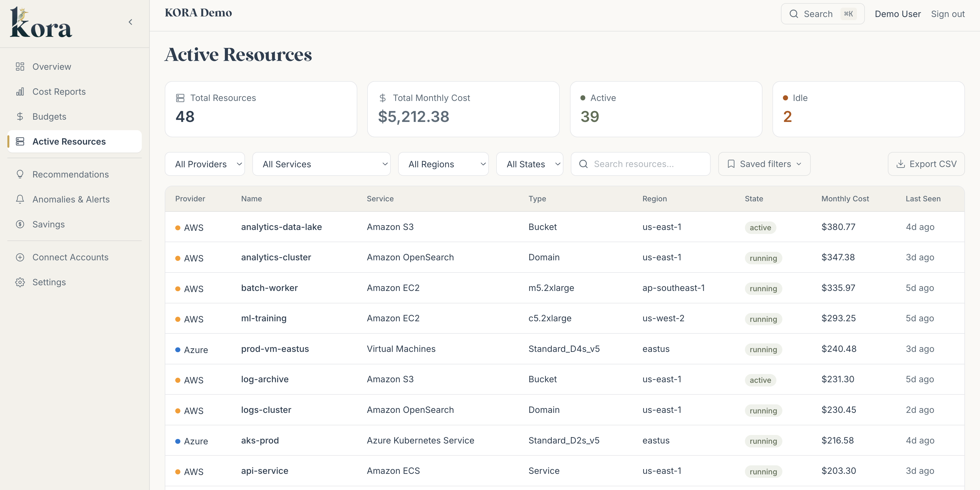Screen dimensions: 980x490
Task: Click the Active Resources server icon in sidebar
Action: tap(20, 141)
